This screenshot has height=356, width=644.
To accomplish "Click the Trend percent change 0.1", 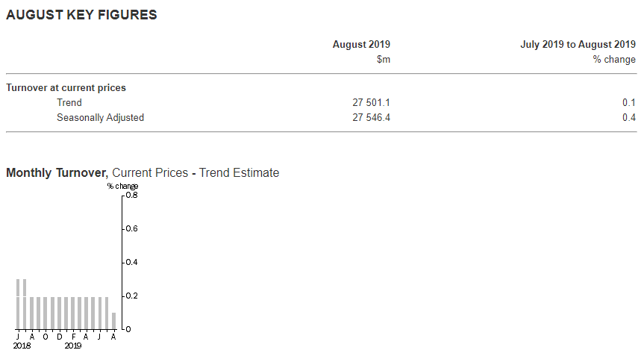I will (629, 103).
